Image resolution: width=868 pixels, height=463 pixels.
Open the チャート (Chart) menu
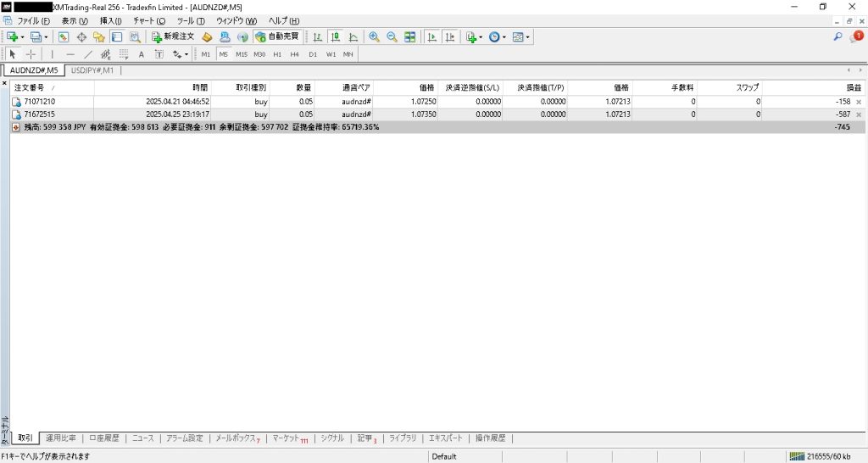point(149,20)
